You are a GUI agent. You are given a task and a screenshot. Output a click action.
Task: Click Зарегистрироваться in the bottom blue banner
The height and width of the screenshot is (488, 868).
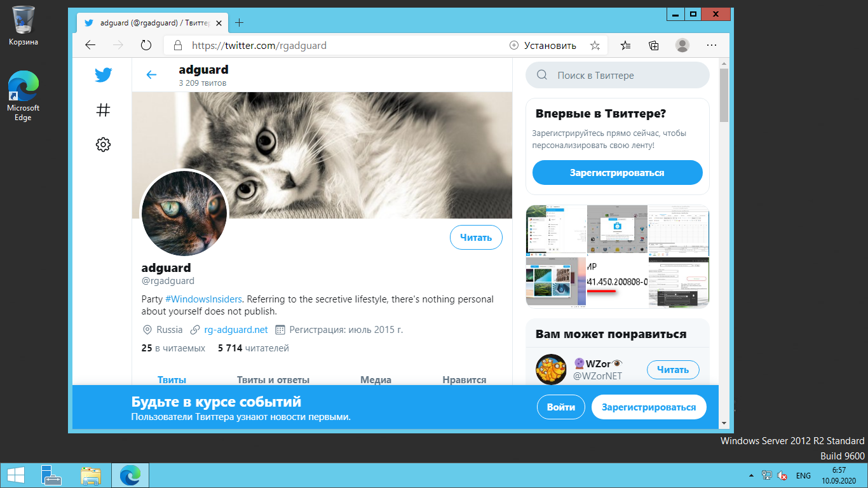click(x=649, y=407)
